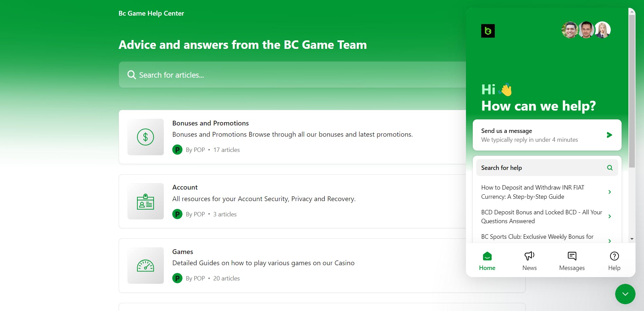This screenshot has width=644, height=311.
Task: Click the Bc Game Help Center header link
Action: click(151, 13)
